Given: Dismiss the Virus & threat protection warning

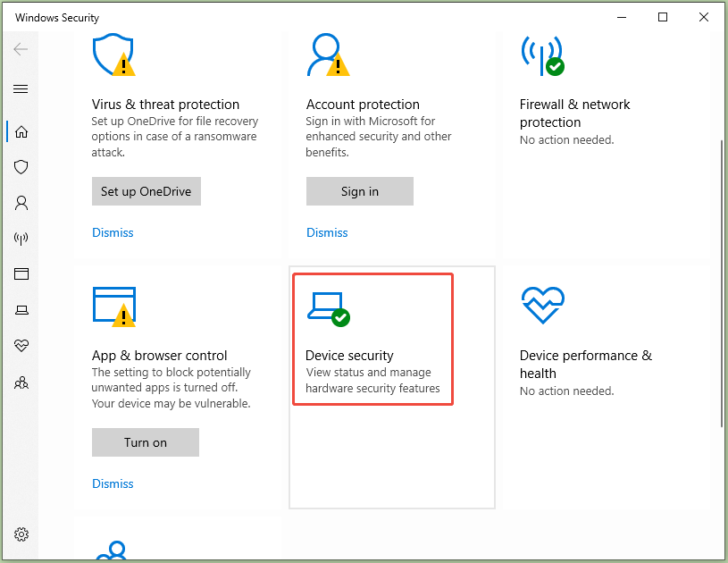Looking at the screenshot, I should tap(113, 232).
